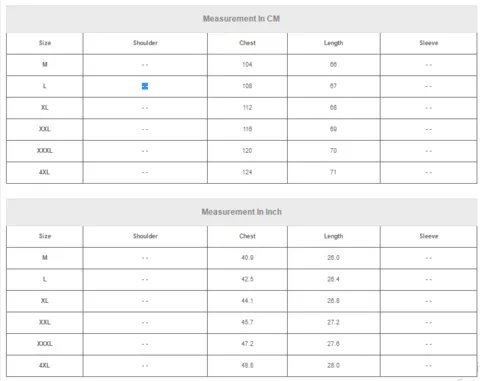Click 28.0 length value for 4XL in inches
Viewport: 480px width, 381px height.
pyautogui.click(x=333, y=365)
